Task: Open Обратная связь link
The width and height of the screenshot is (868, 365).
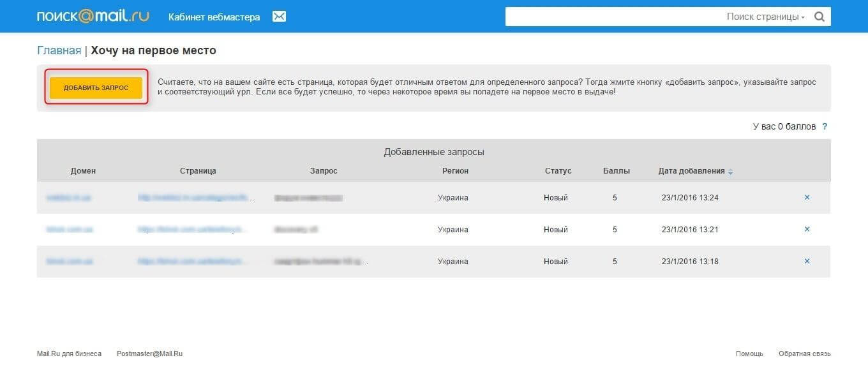Action: [805, 354]
